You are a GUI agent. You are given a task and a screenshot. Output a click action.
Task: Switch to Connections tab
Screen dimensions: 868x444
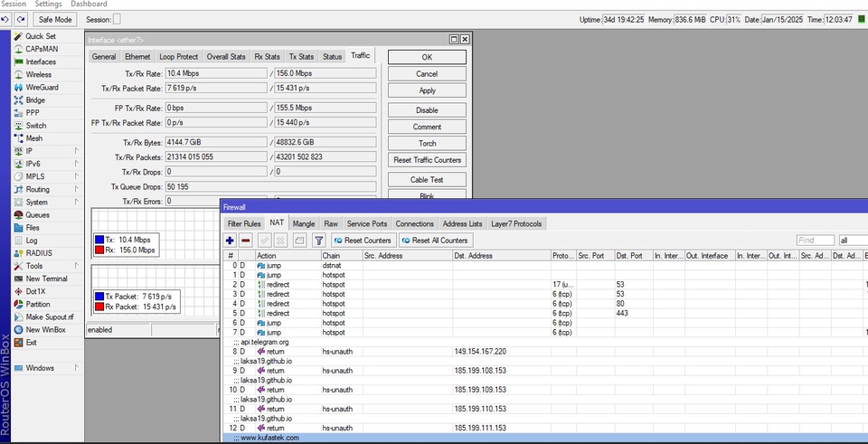pyautogui.click(x=415, y=223)
